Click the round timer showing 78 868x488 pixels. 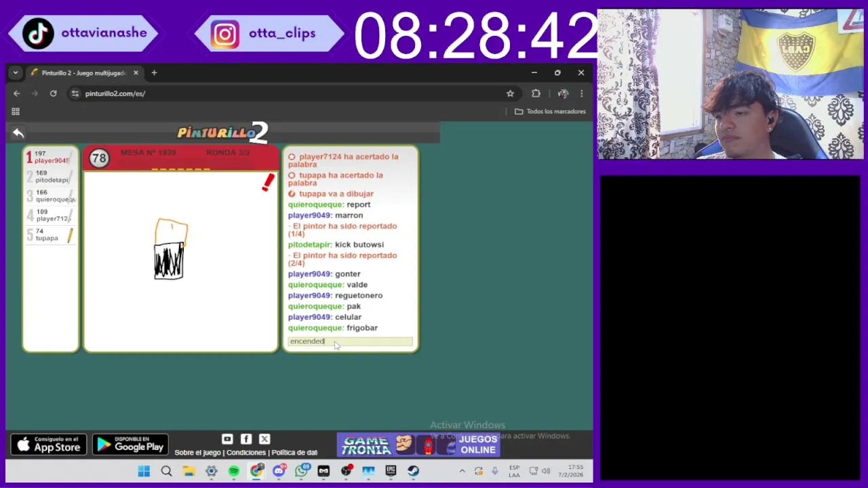pos(99,158)
